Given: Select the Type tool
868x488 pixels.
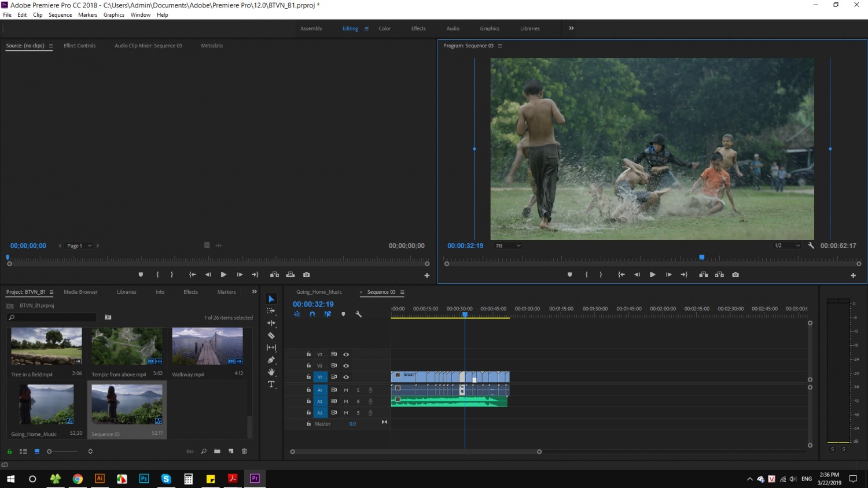Looking at the screenshot, I should coord(271,384).
